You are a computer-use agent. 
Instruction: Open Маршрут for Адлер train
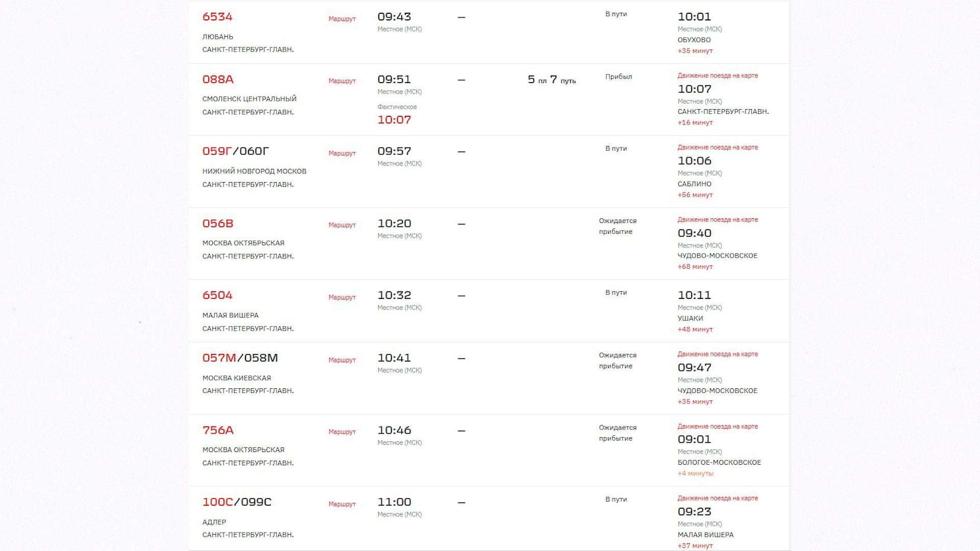[x=342, y=505]
